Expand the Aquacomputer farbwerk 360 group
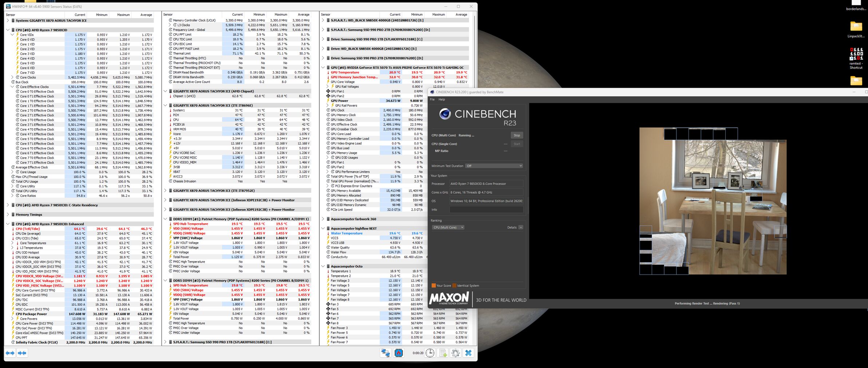The image size is (868, 368). (323, 219)
